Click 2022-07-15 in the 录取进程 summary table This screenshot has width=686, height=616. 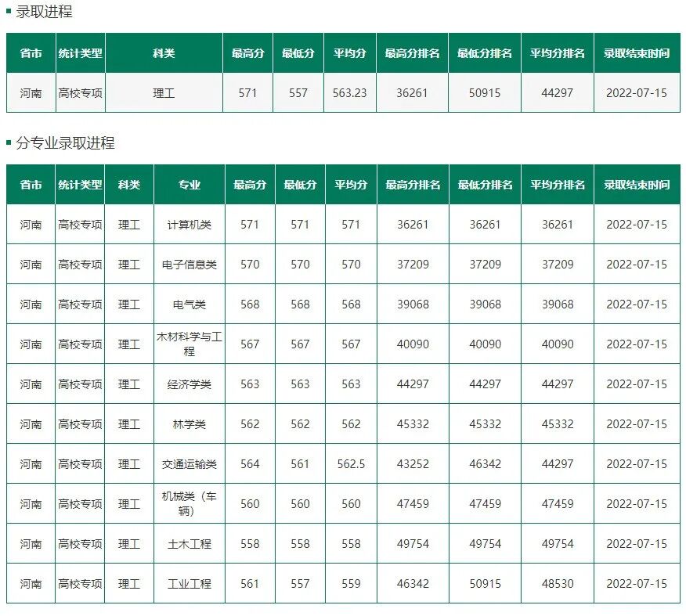pos(637,92)
